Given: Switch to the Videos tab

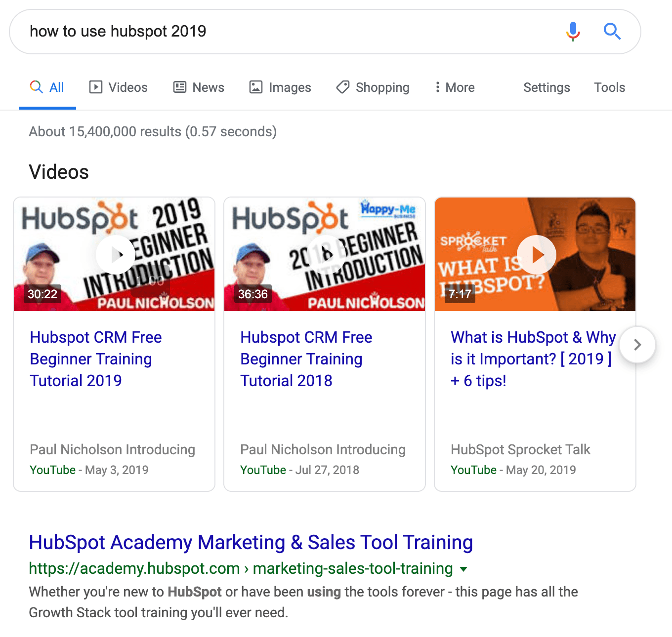Looking at the screenshot, I should coord(118,87).
